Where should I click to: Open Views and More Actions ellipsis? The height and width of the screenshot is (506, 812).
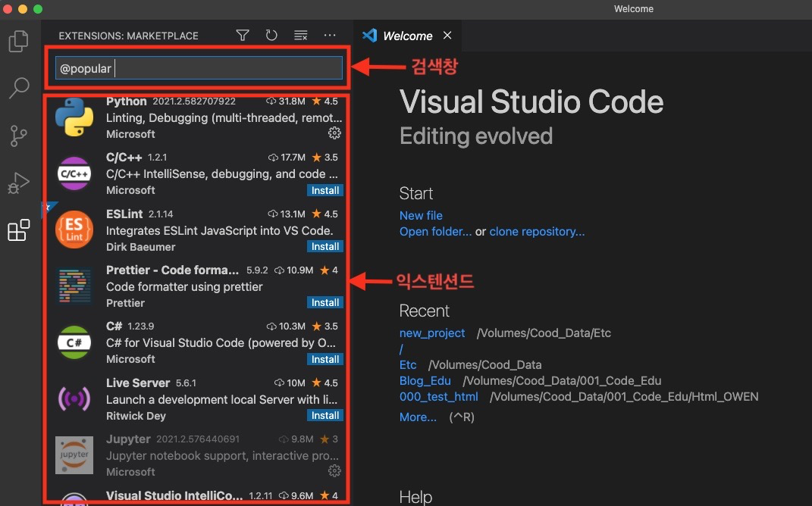[x=330, y=35]
